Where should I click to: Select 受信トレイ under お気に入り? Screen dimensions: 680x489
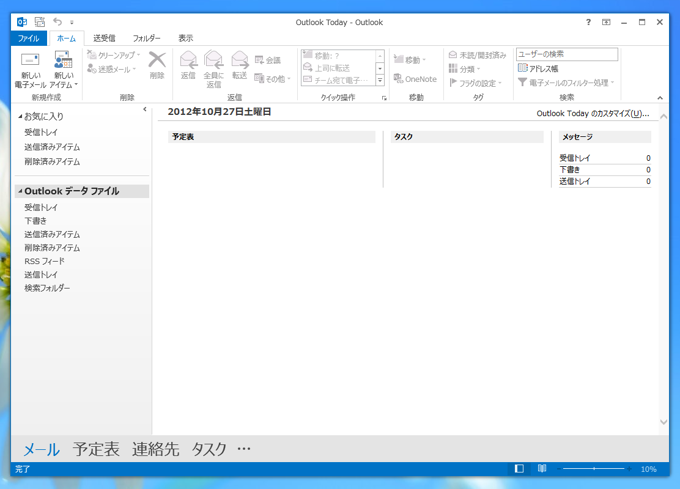pos(41,132)
